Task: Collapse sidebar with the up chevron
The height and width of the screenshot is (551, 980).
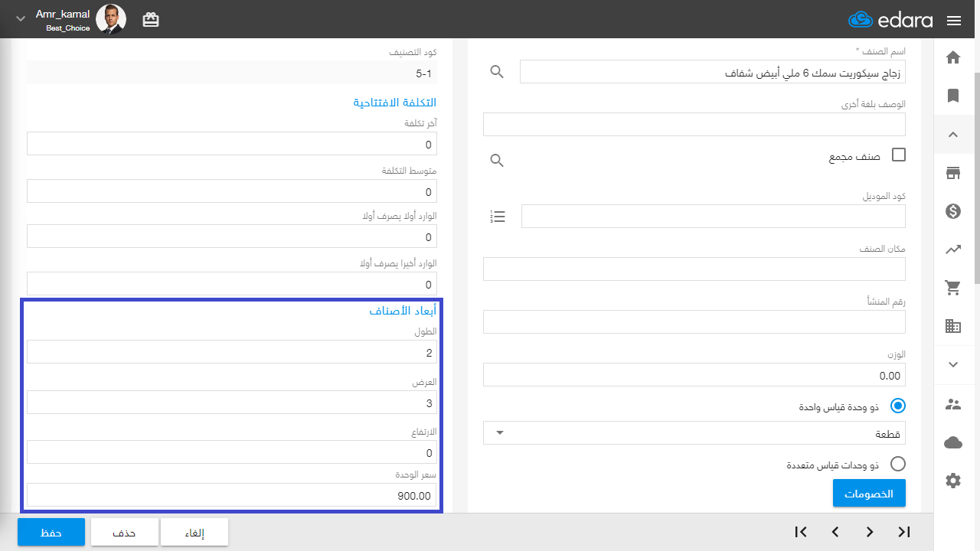Action: pos(953,135)
